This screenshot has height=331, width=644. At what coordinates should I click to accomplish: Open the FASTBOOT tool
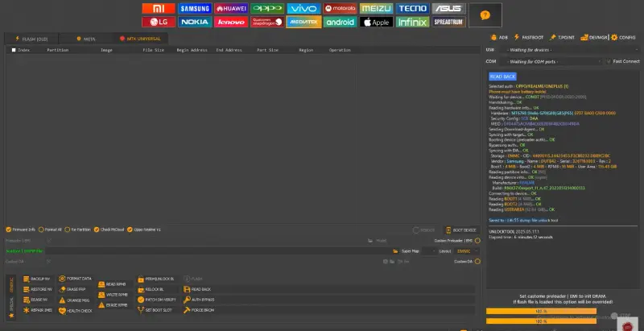[528, 37]
